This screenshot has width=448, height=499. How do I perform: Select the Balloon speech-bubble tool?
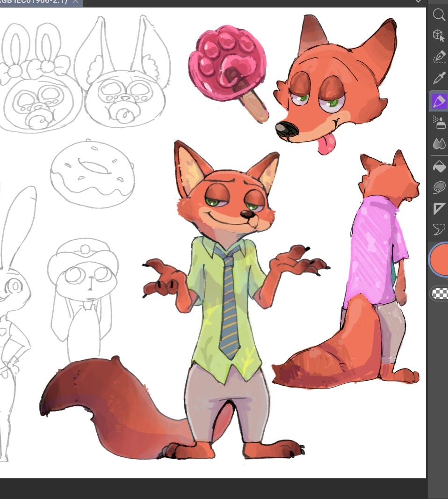pyautogui.click(x=439, y=229)
